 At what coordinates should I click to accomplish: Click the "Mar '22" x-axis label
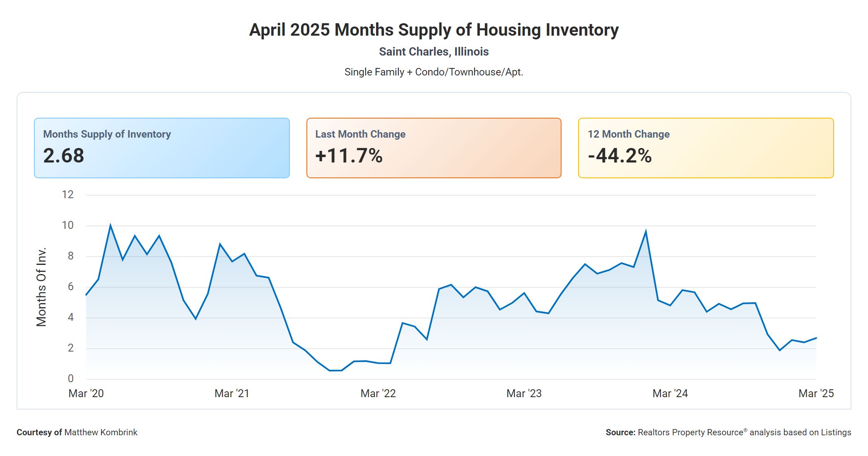coord(378,393)
